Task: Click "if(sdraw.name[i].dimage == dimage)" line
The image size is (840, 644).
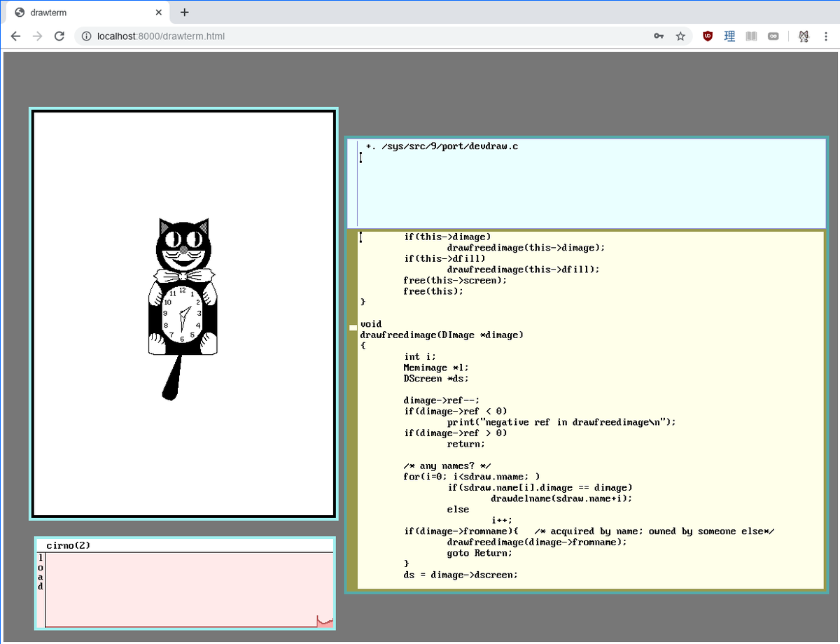Action: (540, 487)
